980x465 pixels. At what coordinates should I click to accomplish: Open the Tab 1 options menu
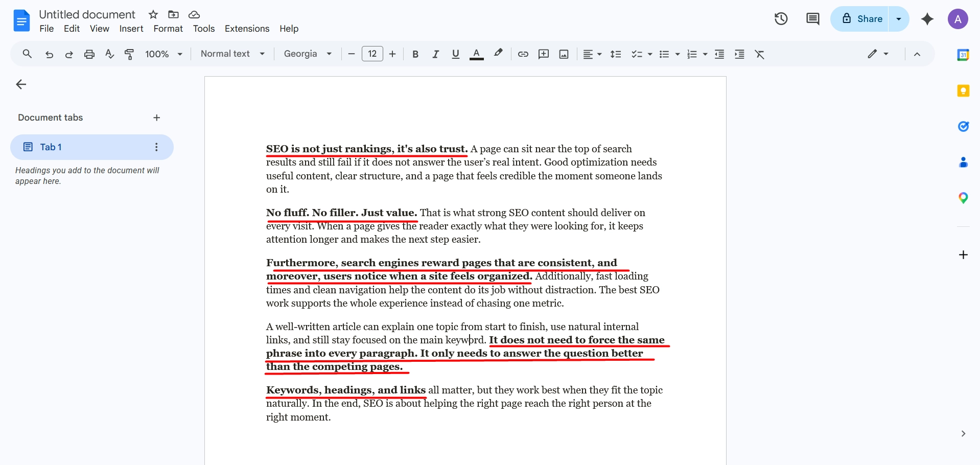156,147
